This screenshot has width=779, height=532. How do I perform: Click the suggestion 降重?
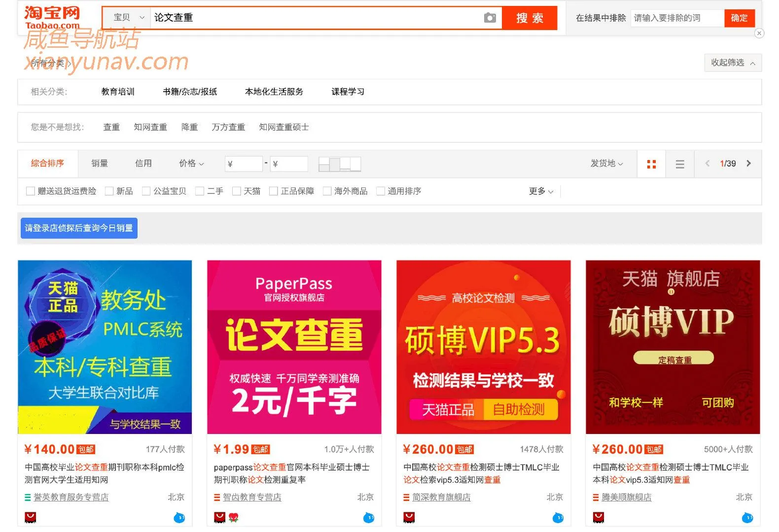point(189,127)
